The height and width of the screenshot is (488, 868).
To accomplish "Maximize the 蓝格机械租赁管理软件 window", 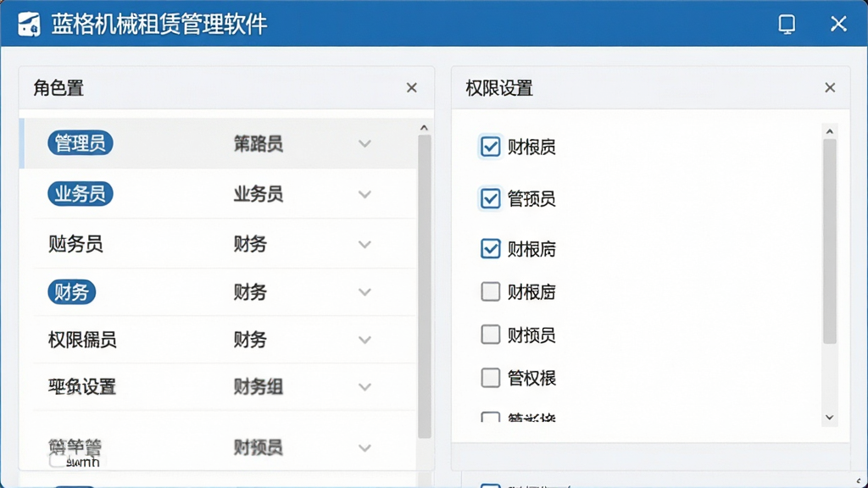I will click(787, 24).
